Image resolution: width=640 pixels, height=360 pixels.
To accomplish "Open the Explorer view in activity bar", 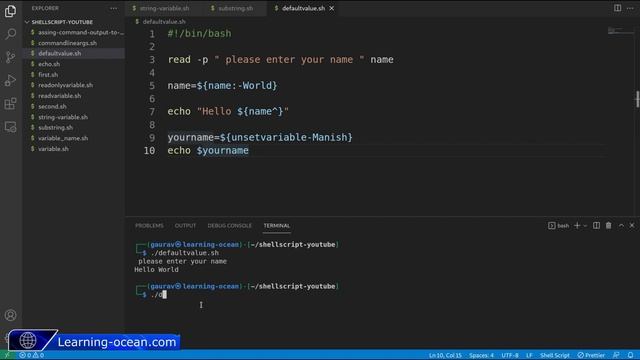I will (x=11, y=11).
